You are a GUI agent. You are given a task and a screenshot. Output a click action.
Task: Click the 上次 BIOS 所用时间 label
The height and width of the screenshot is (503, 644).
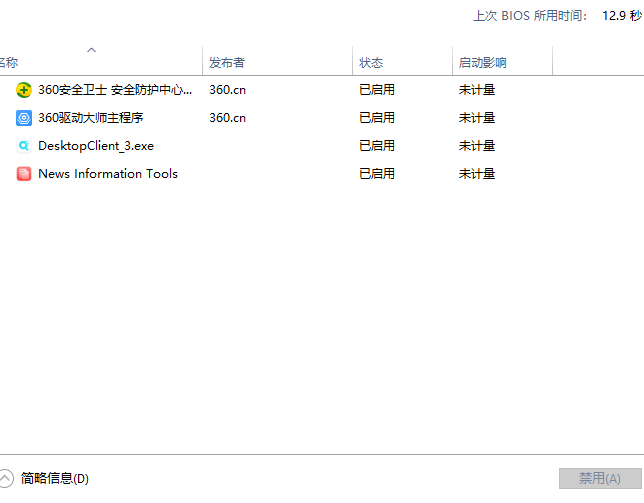(x=530, y=16)
